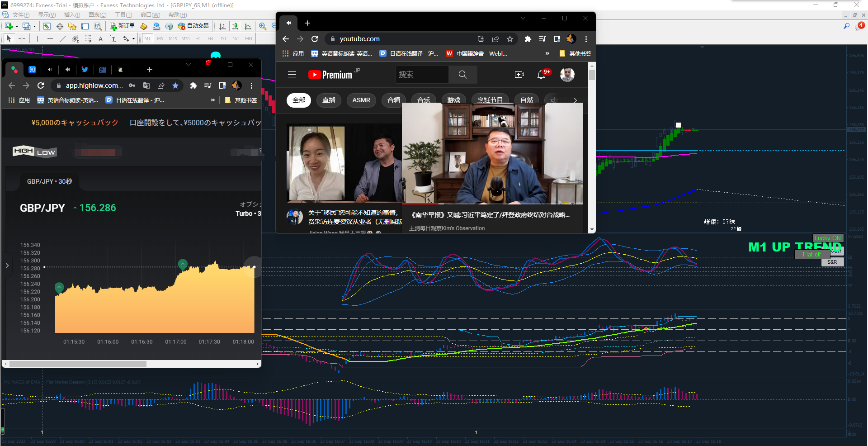Open the YouTube notifications bell

[x=541, y=75]
